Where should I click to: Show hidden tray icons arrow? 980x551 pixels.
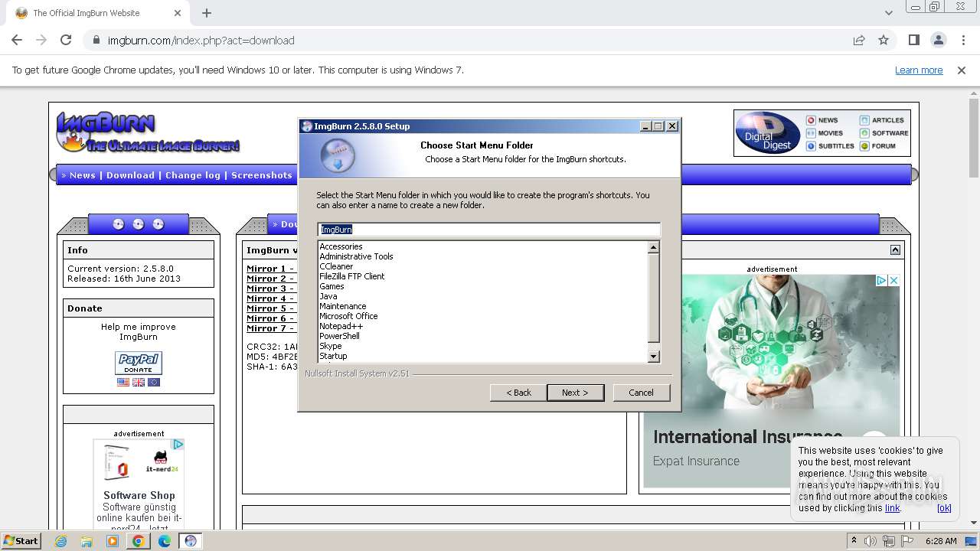coord(854,541)
